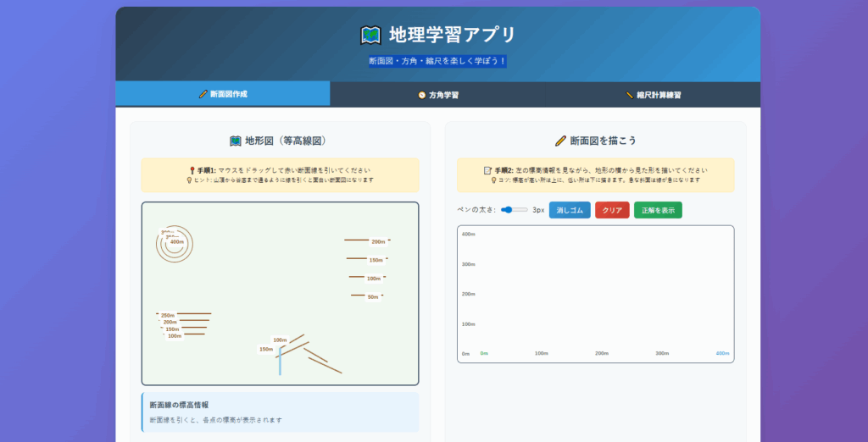Click the pin icon before 手順1

(x=192, y=170)
